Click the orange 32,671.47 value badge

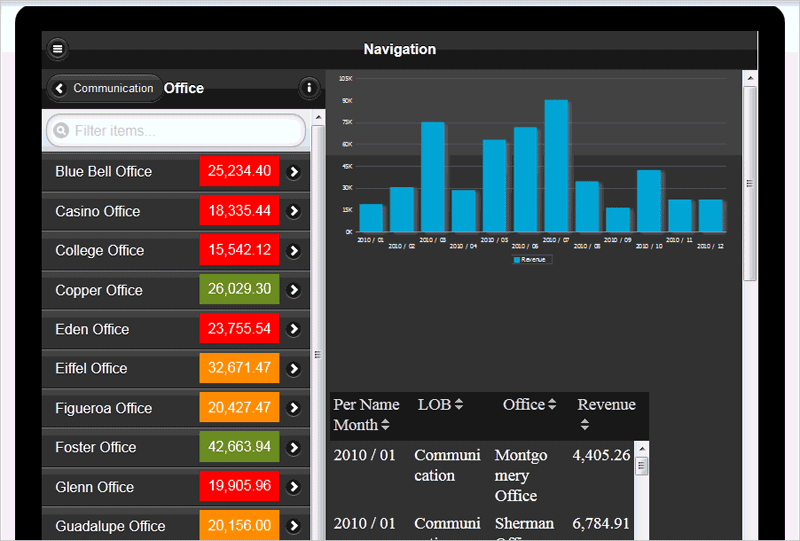(239, 368)
